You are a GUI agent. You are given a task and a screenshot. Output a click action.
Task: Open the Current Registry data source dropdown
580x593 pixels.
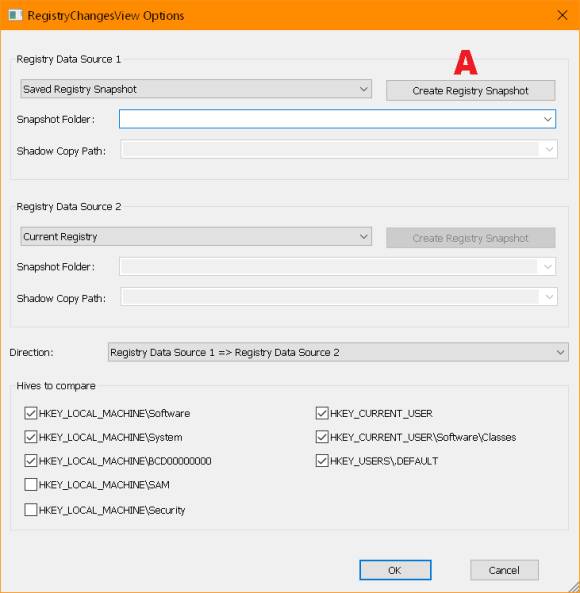coord(196,236)
